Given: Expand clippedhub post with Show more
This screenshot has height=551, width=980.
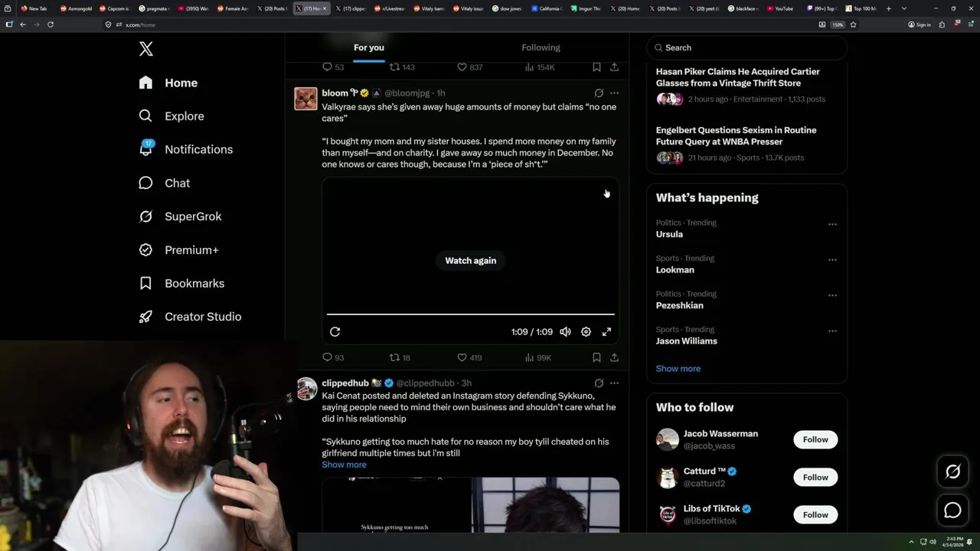Looking at the screenshot, I should (x=344, y=465).
